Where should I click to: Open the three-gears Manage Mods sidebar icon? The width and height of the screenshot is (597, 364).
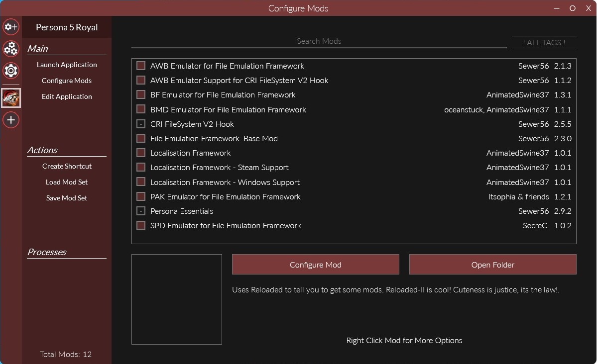coord(10,49)
